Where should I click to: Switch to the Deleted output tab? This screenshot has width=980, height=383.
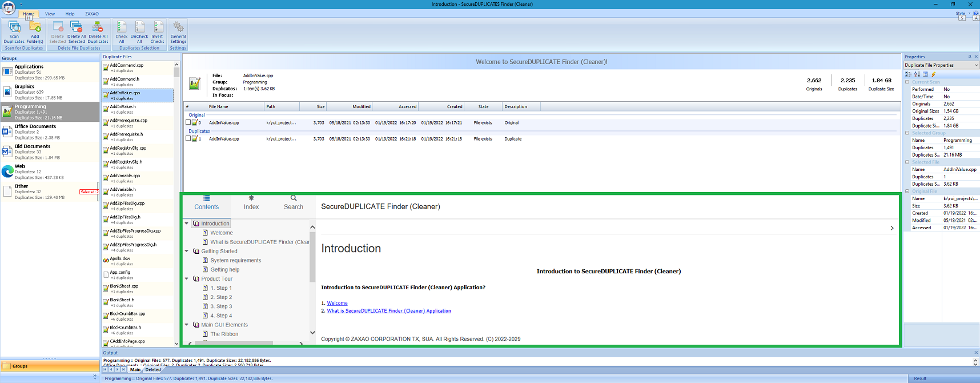[x=153, y=370]
